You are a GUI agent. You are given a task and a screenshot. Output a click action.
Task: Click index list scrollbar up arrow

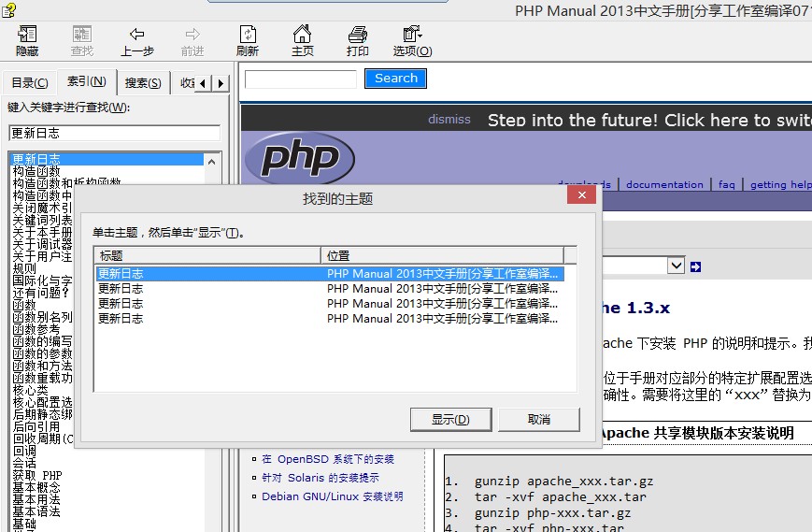212,162
